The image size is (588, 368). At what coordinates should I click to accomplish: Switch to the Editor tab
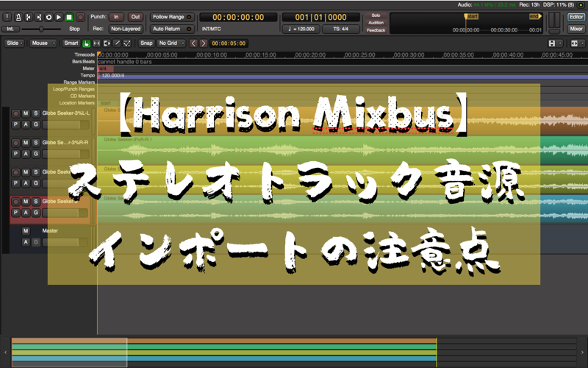click(x=576, y=17)
